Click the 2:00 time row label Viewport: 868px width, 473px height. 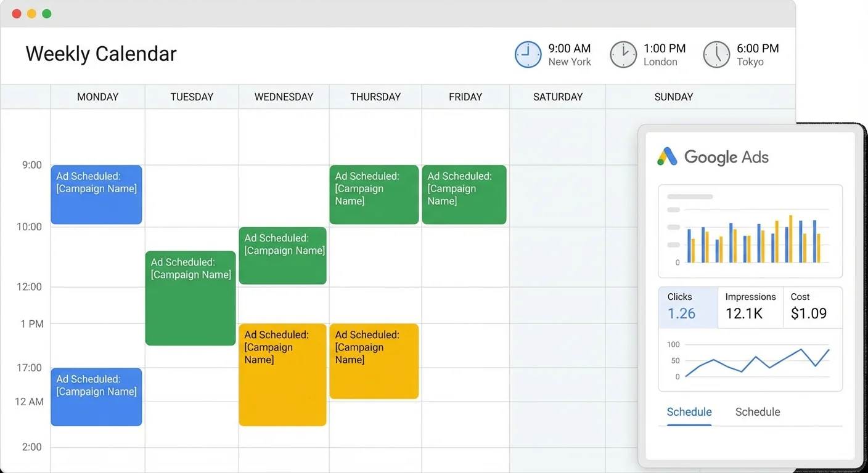pos(31,447)
